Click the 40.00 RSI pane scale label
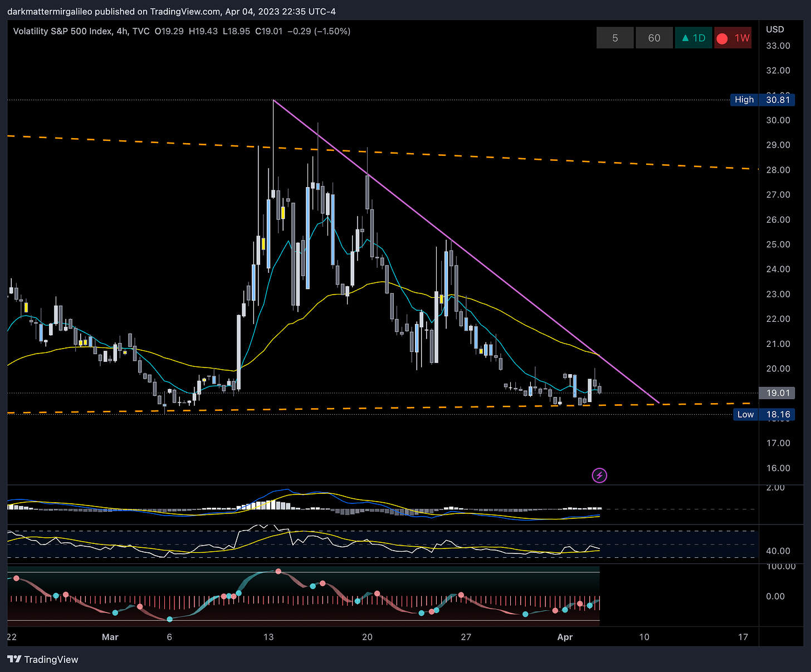Viewport: 811px width, 672px height. coord(778,551)
